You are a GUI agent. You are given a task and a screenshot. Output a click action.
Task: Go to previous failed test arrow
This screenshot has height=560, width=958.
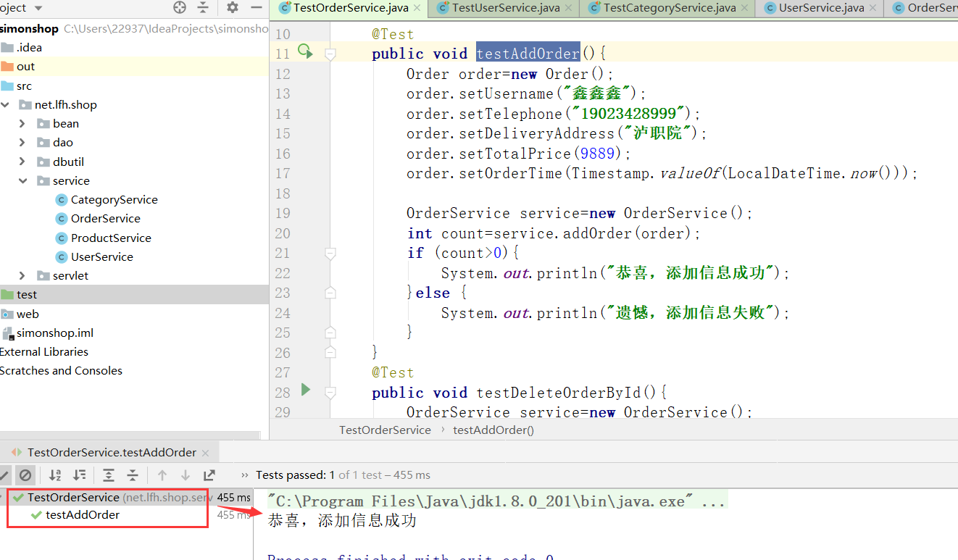point(162,475)
